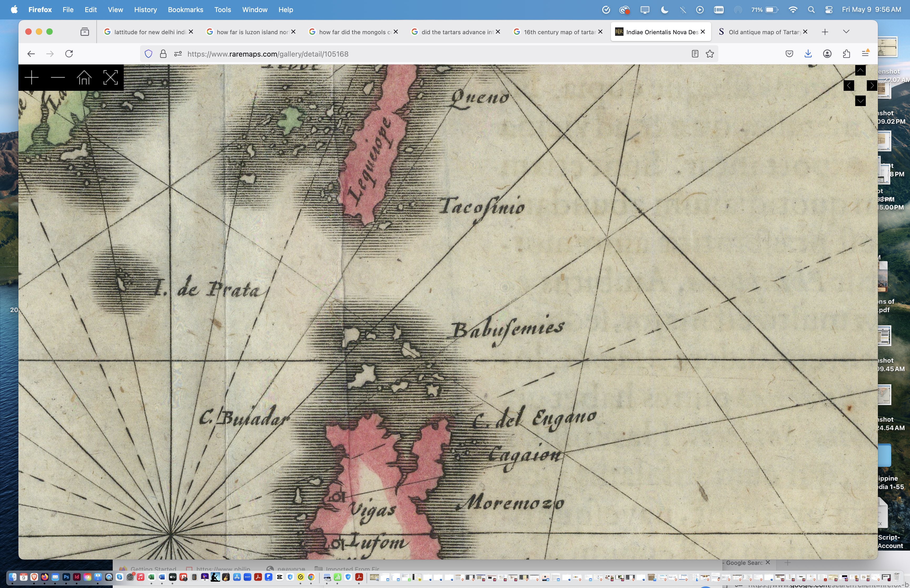Open site permissions icon in address bar
Viewport: 910px width, 588px height.
click(x=178, y=54)
